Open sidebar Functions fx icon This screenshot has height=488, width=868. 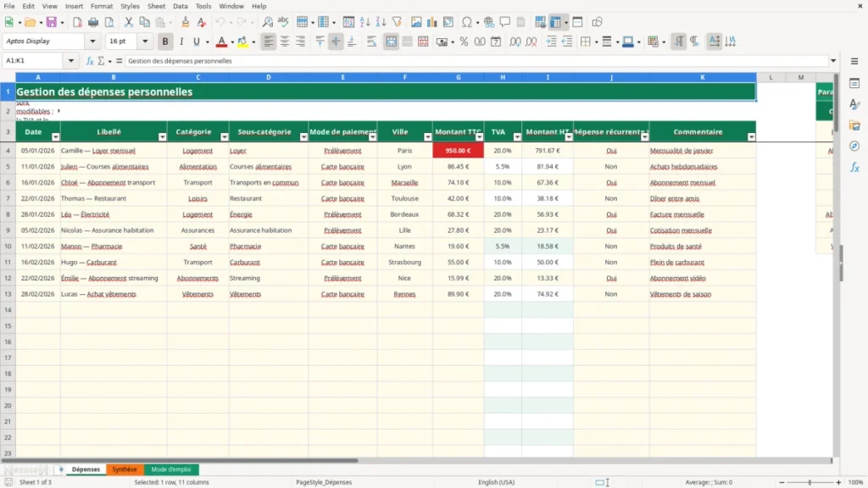tap(854, 167)
